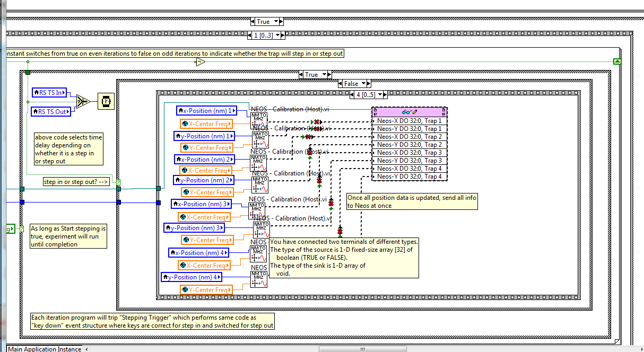The width and height of the screenshot is (644, 352).
Task: Click the 'step in or step out? -->' comment label
Action: (x=76, y=182)
